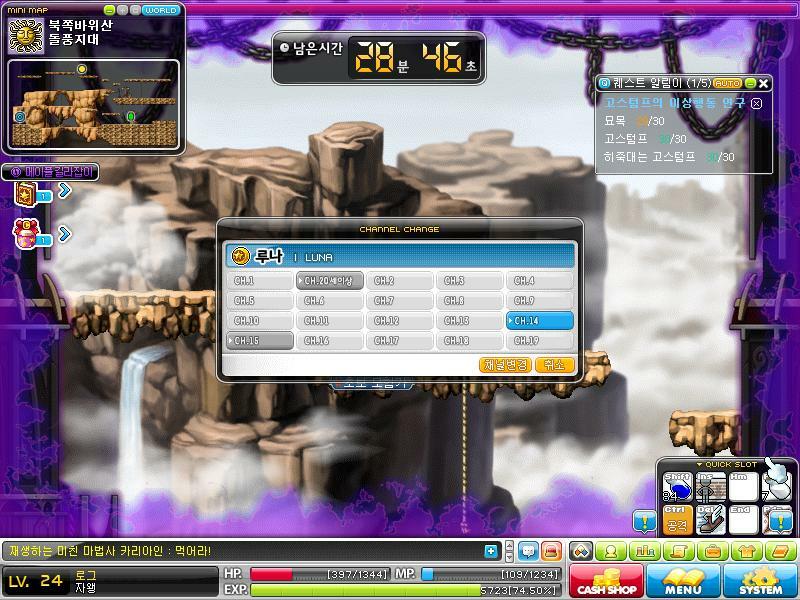The width and height of the screenshot is (800, 600).
Task: Open the inventory briefcase icon
Action: (712, 551)
